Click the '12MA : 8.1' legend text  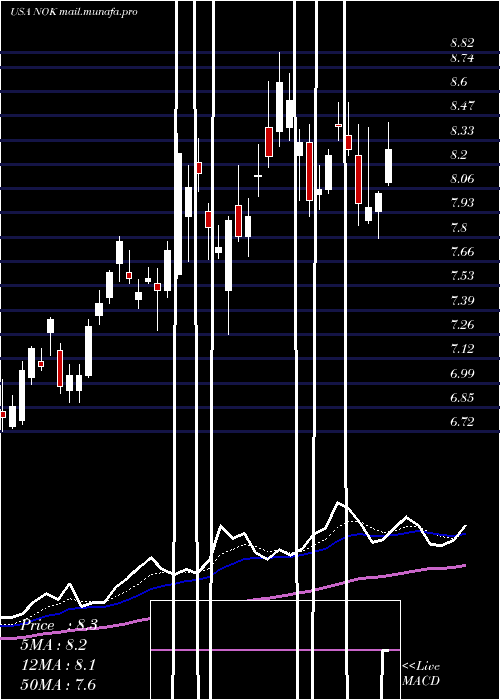click(58, 665)
